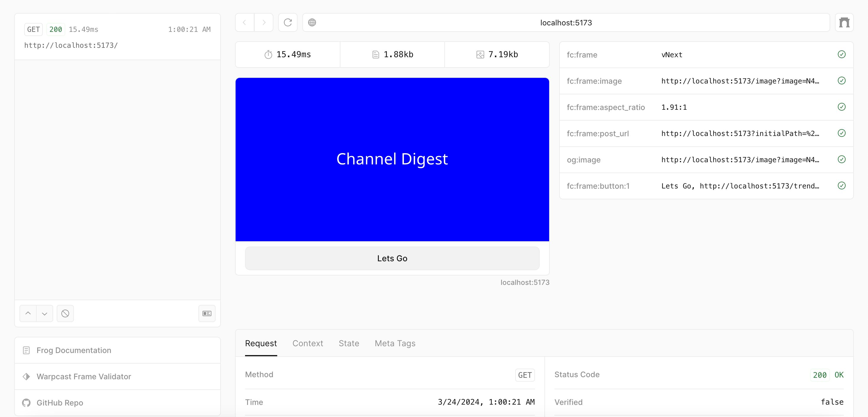
Task: Click the og:image URL value
Action: pos(740,160)
